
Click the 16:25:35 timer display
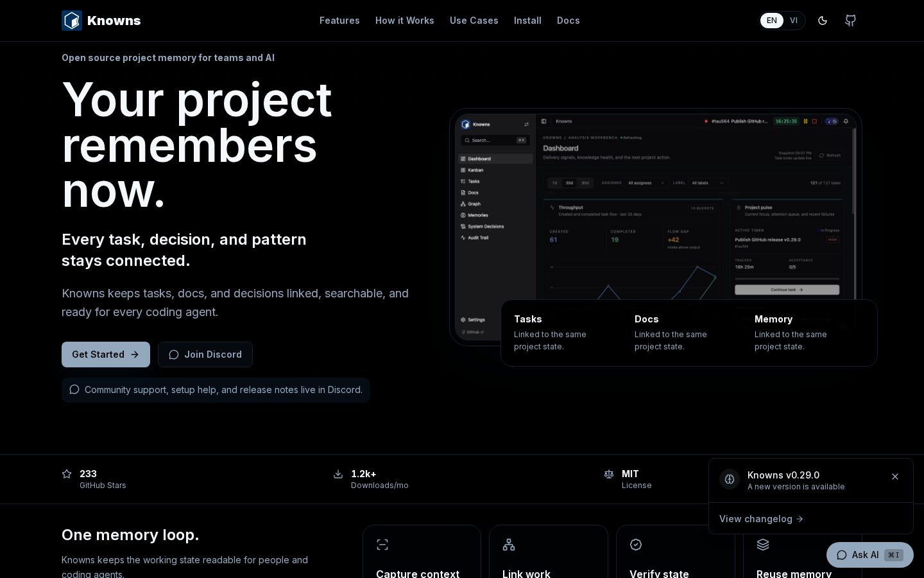[786, 121]
